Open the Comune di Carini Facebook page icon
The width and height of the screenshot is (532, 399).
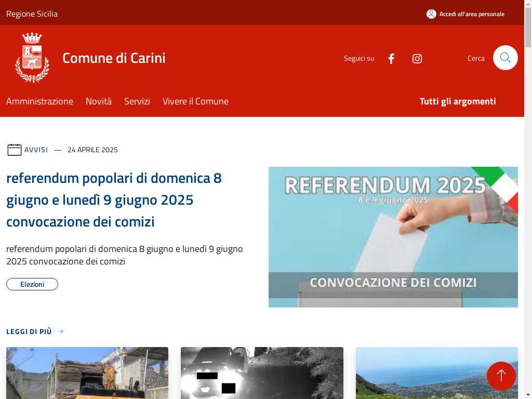click(x=391, y=59)
